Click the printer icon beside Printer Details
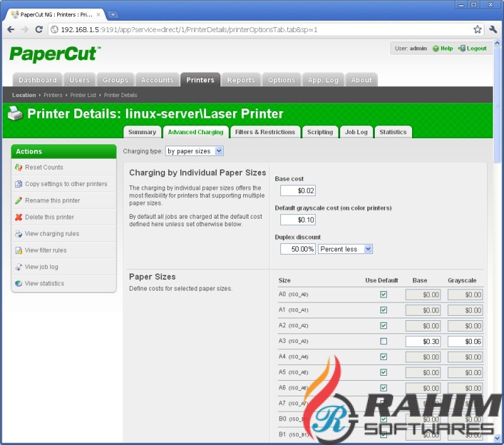 15,113
